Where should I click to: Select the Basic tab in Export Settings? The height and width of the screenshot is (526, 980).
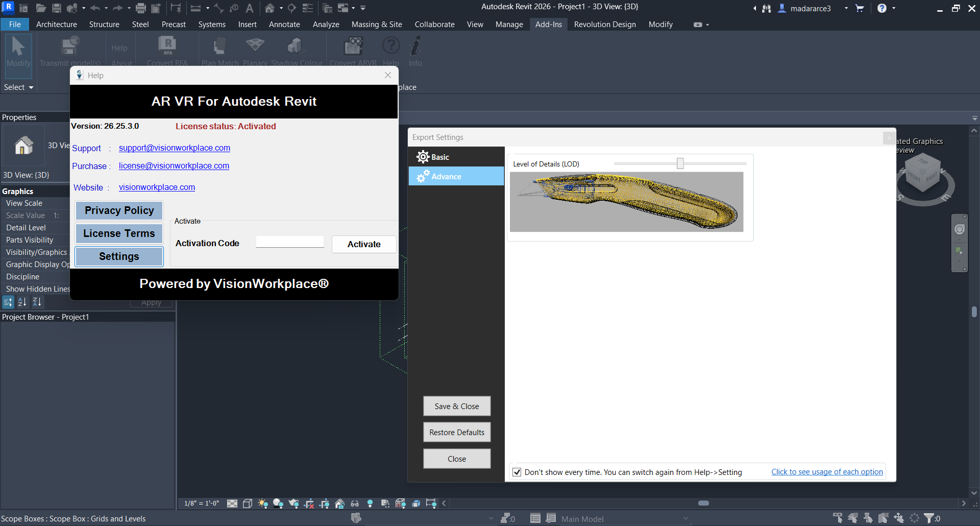point(456,157)
